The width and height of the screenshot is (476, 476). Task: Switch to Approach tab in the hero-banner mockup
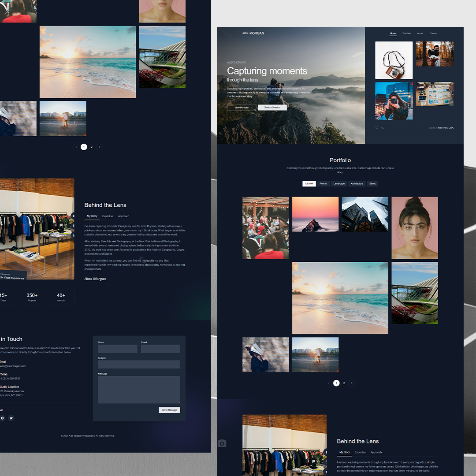point(376,452)
